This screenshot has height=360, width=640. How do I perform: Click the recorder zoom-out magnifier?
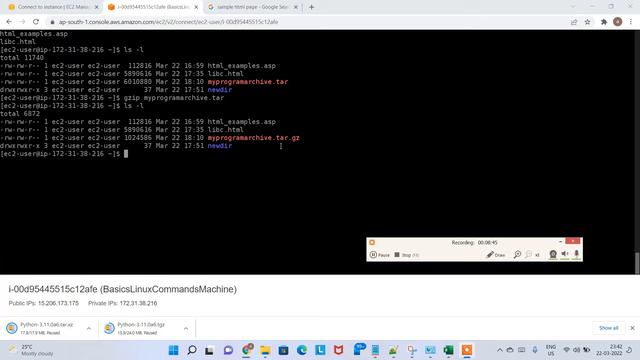click(x=529, y=255)
